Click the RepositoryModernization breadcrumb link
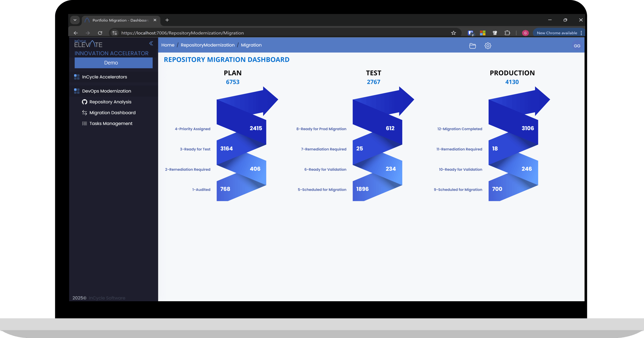The height and width of the screenshot is (338, 644). pyautogui.click(x=207, y=45)
